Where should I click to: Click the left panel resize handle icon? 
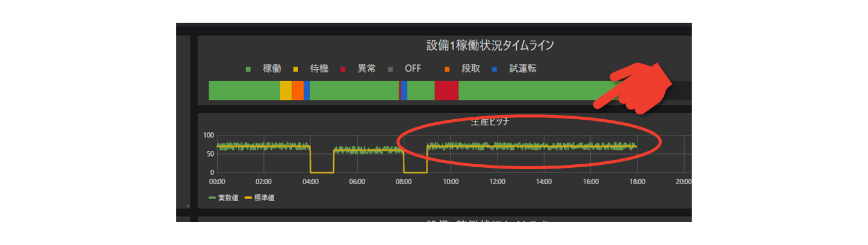[188, 206]
